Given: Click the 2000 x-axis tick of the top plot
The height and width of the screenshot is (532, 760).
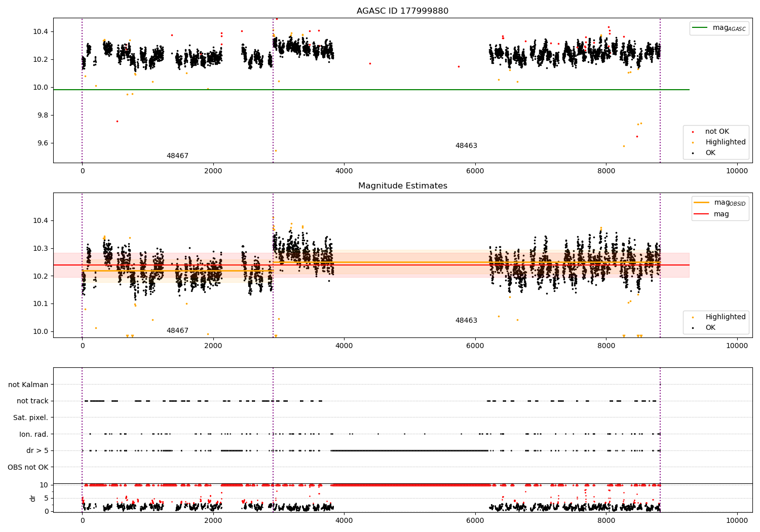Looking at the screenshot, I should [213, 171].
